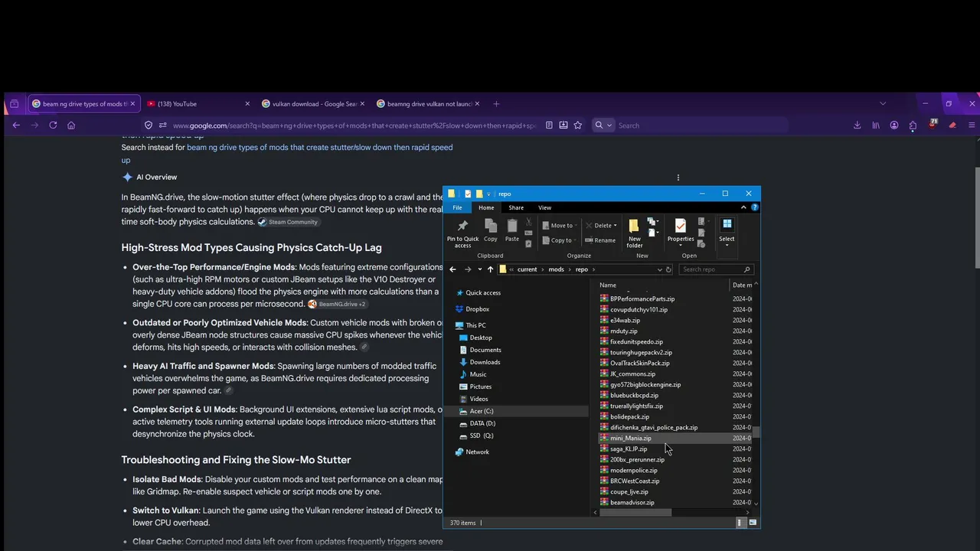980x551 pixels.
Task: Click the mods breadcrumb in address bar
Action: (x=556, y=269)
